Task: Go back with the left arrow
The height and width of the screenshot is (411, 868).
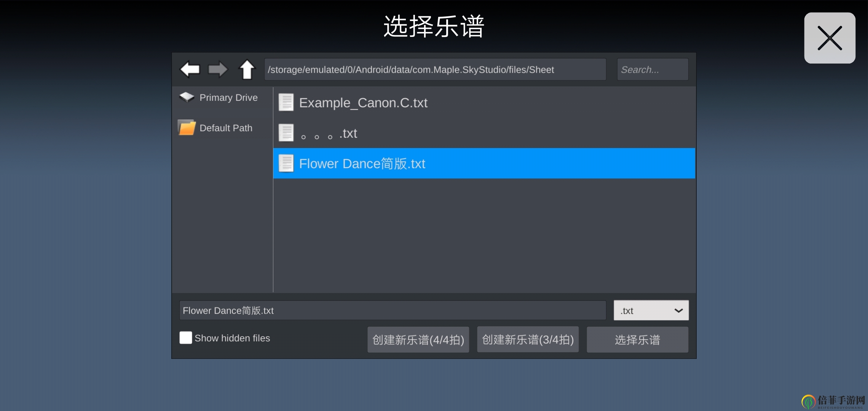Action: (190, 69)
